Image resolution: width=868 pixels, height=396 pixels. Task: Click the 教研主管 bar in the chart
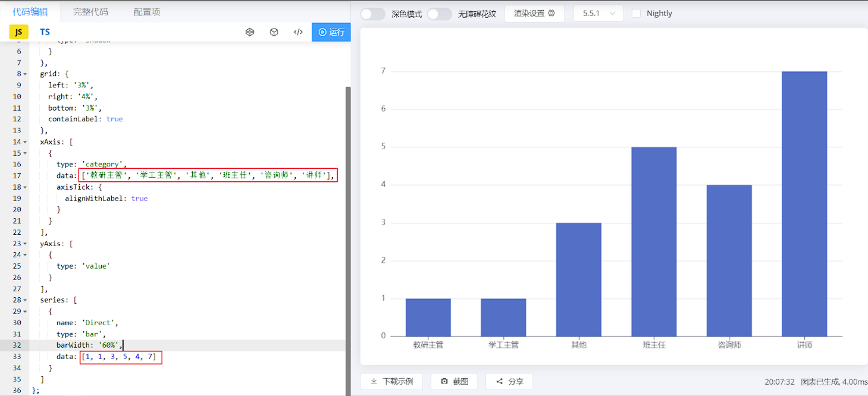(x=428, y=317)
